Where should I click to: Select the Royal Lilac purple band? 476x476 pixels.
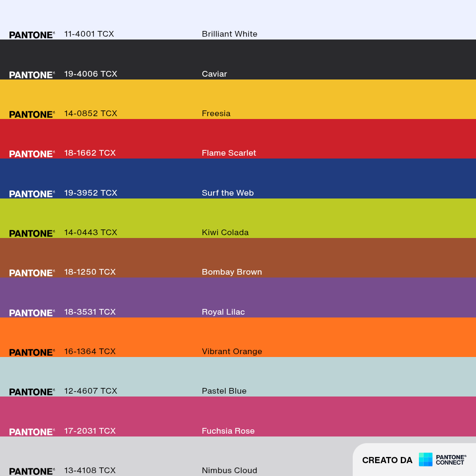click(238, 297)
